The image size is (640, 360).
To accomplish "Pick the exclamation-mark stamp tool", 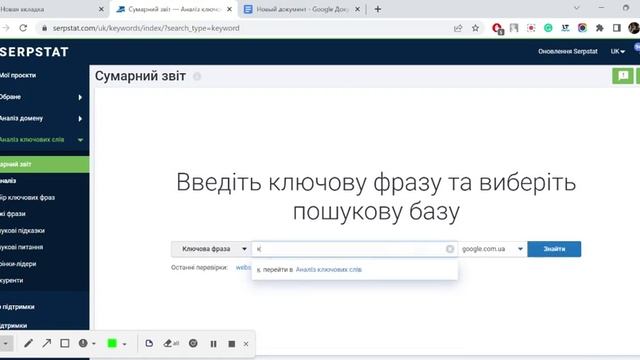I will tap(83, 343).
